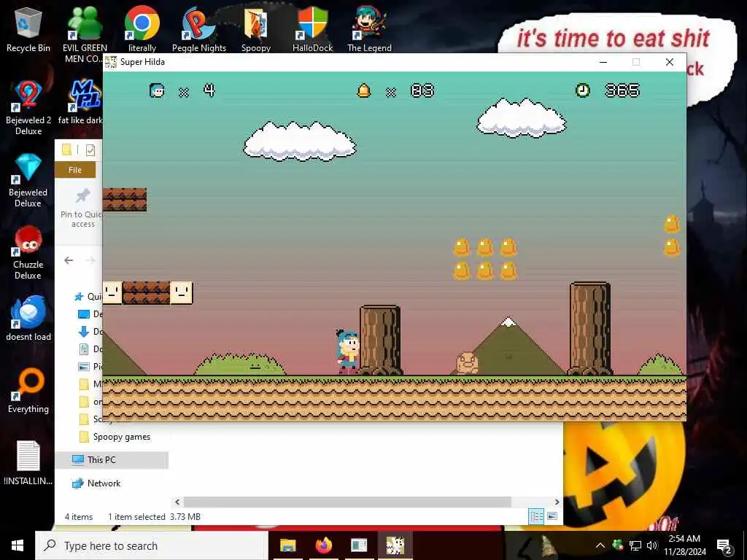Image resolution: width=747 pixels, height=560 pixels.
Task: Switch Explorer to details view
Action: click(536, 516)
